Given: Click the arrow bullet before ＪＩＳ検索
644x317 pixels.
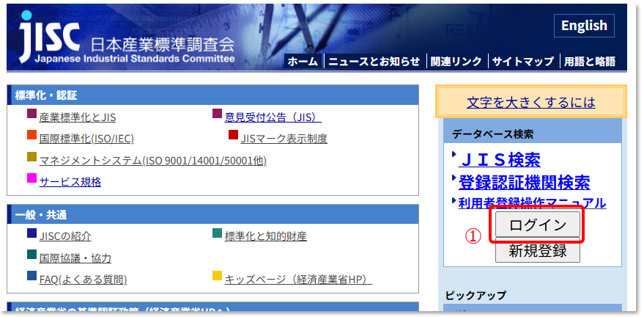Looking at the screenshot, I should pyautogui.click(x=454, y=155).
